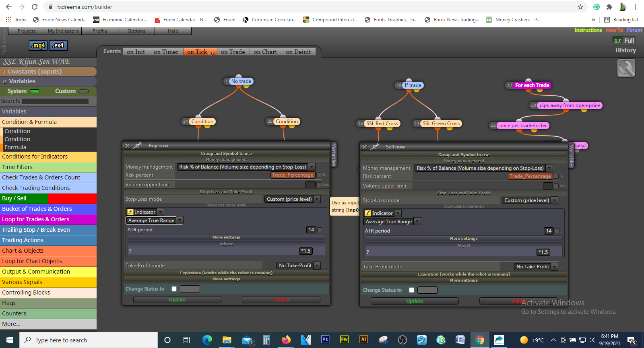Screen dimensions: 644x348
Task: Open Chrome from the taskbar
Action: tap(479, 340)
